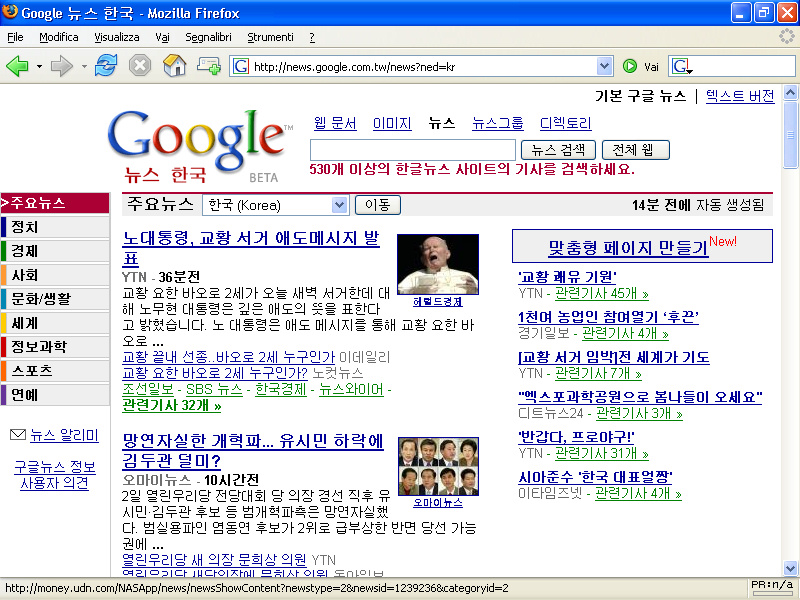This screenshot has width=800, height=600.
Task: Open the '반갑다, 프로야구!' headline
Action: (576, 437)
